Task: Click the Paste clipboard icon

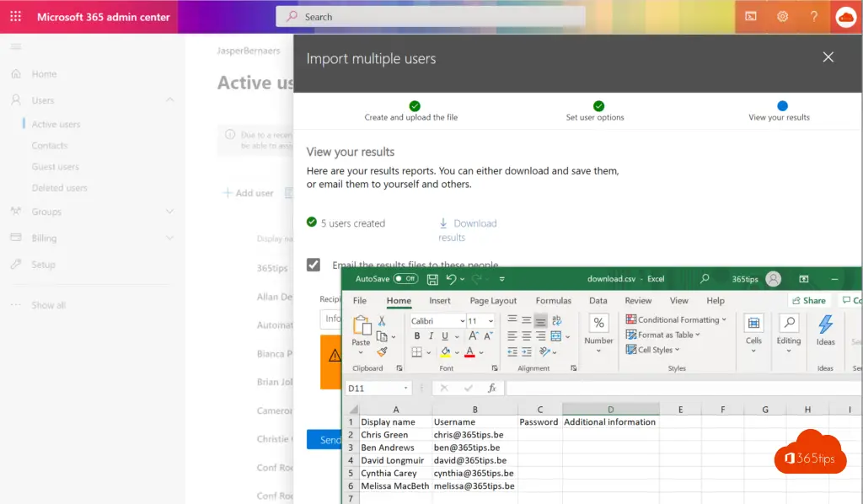Action: [x=362, y=325]
